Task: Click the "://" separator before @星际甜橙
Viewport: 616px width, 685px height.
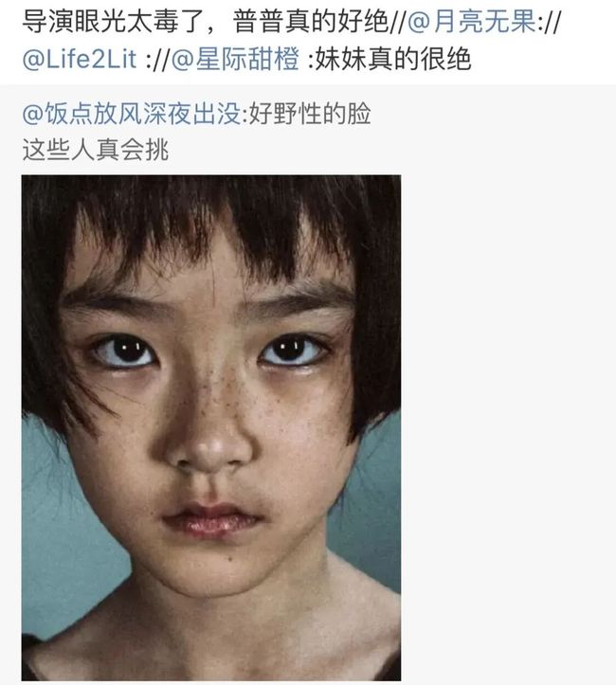Action: [x=158, y=60]
